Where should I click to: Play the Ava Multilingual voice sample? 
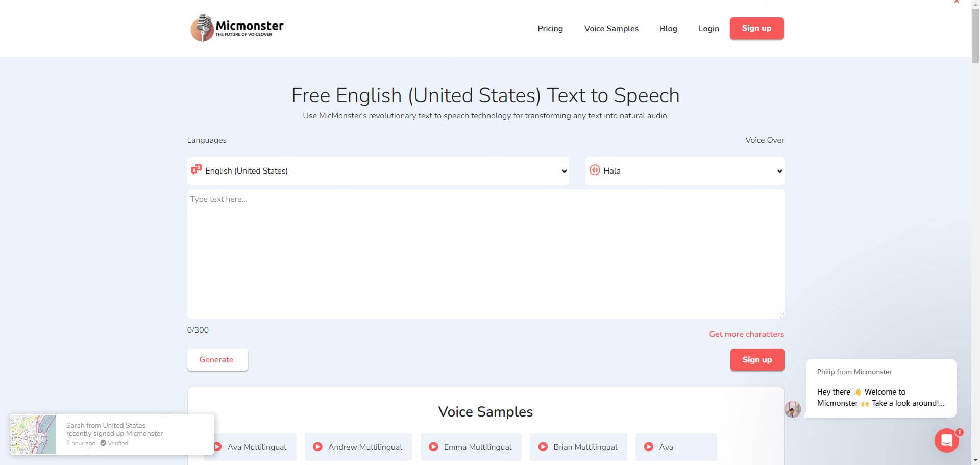coord(217,447)
